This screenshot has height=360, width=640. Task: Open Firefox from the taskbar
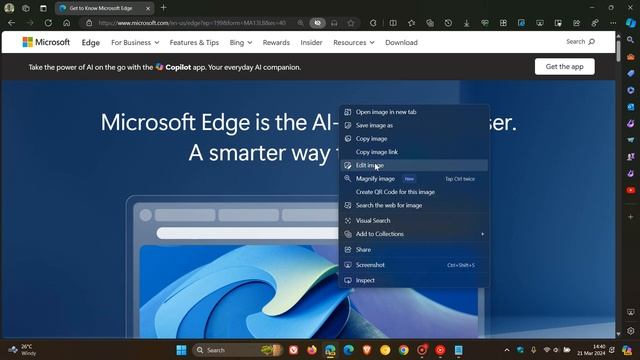click(x=312, y=350)
